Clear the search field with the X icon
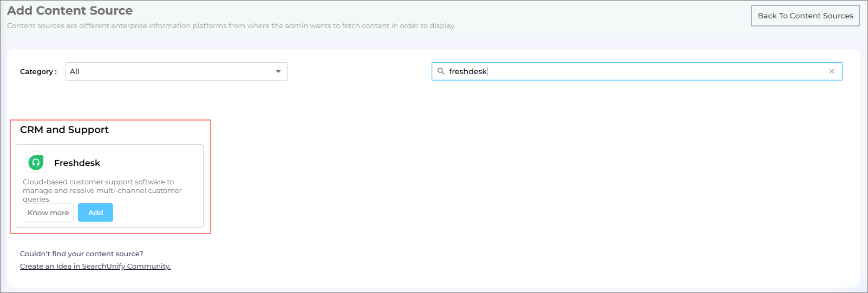This screenshot has height=293, width=868. click(831, 71)
